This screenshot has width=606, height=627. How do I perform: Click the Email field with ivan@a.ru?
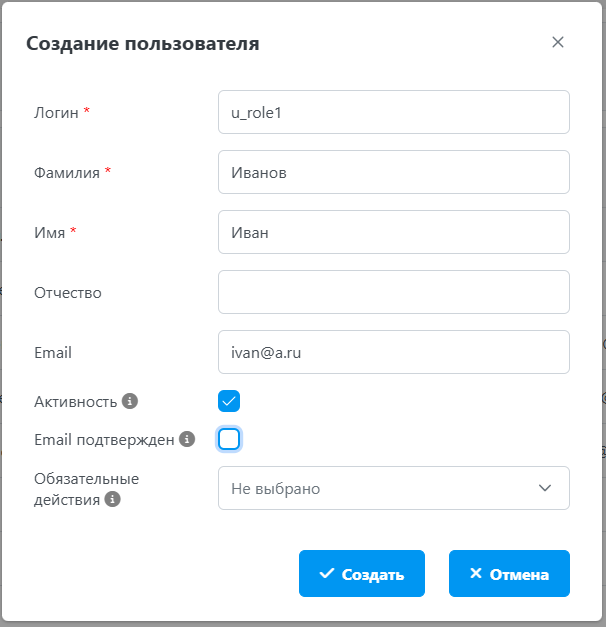(x=394, y=352)
